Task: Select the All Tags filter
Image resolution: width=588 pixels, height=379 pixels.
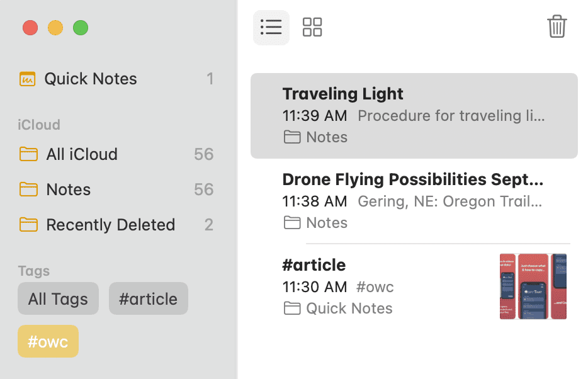Action: click(58, 298)
